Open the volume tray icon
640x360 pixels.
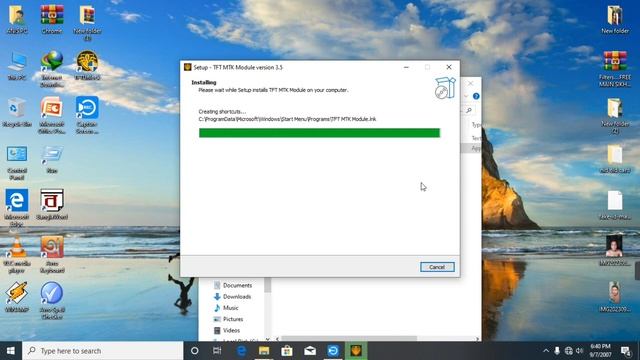tap(580, 351)
